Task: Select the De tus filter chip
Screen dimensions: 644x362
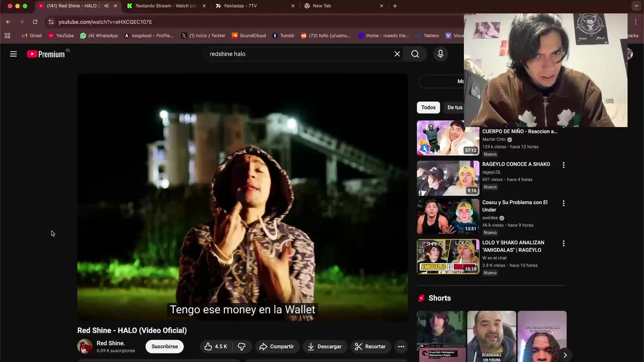Action: pos(455,107)
